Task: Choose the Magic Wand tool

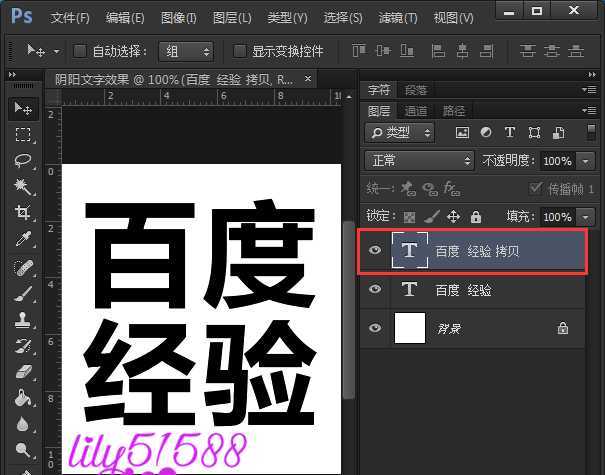Action: 23,186
